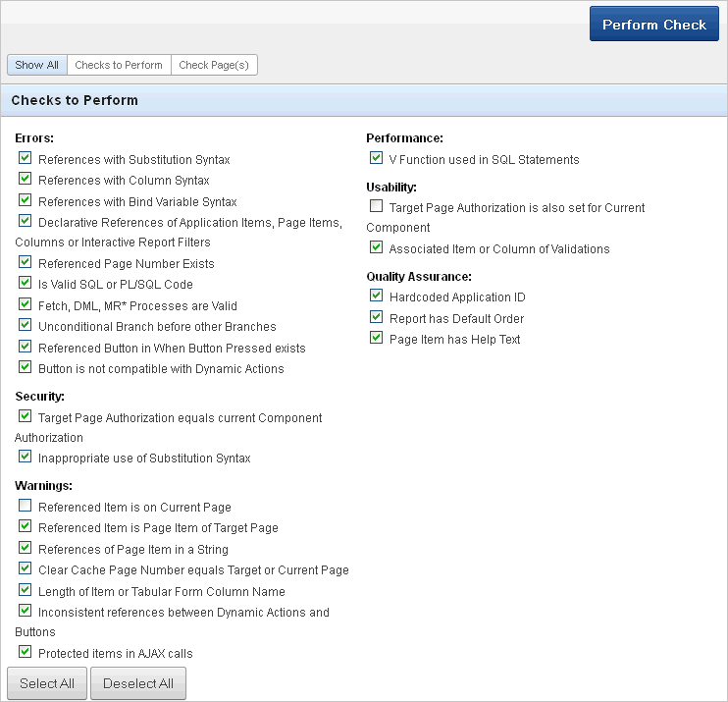Uncheck Target Page Authorization equals current Component Authorization
This screenshot has width=728, height=702.
tap(26, 416)
